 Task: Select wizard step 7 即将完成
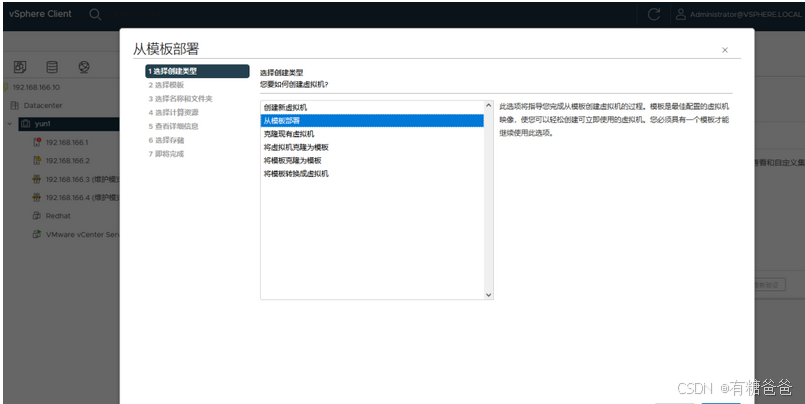(166, 154)
